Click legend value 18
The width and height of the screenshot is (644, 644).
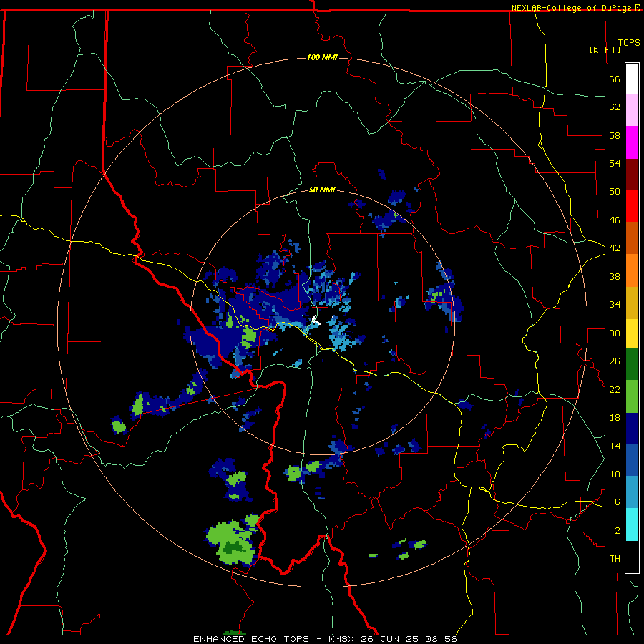[x=615, y=418]
